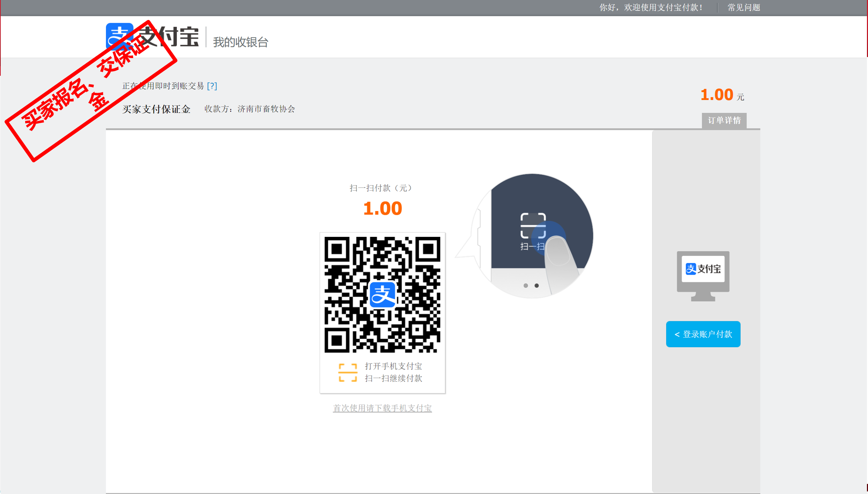
Task: Click the monitor with Alipay logo icon
Action: [x=703, y=275]
